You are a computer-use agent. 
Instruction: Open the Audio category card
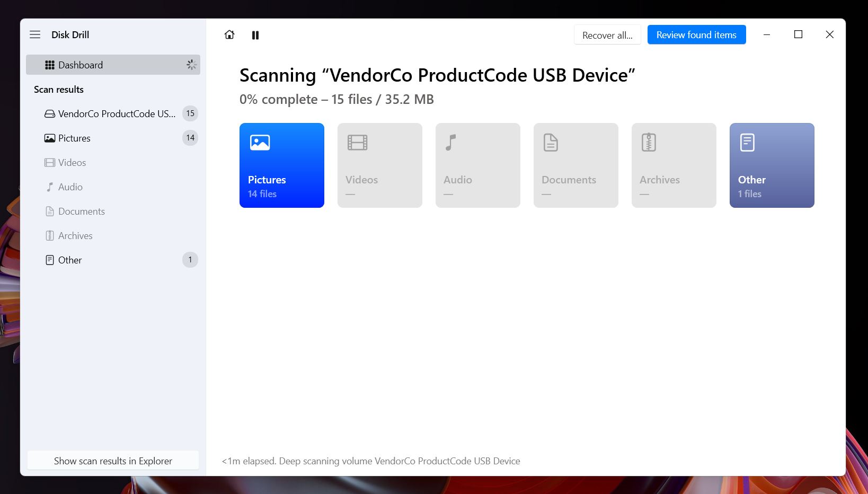(x=478, y=165)
